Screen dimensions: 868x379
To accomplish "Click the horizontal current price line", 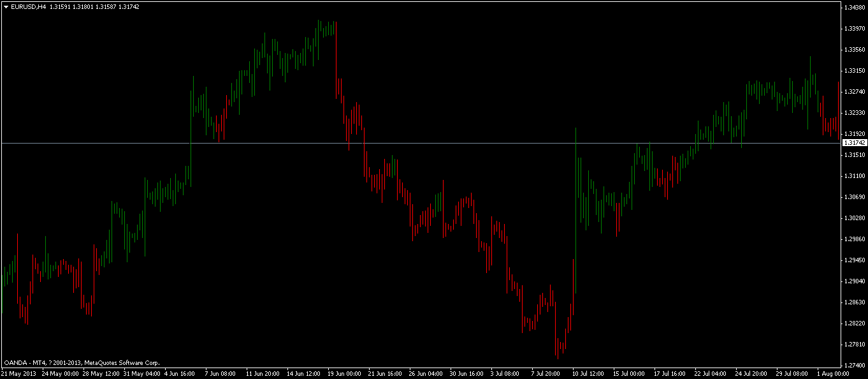I will click(x=421, y=143).
